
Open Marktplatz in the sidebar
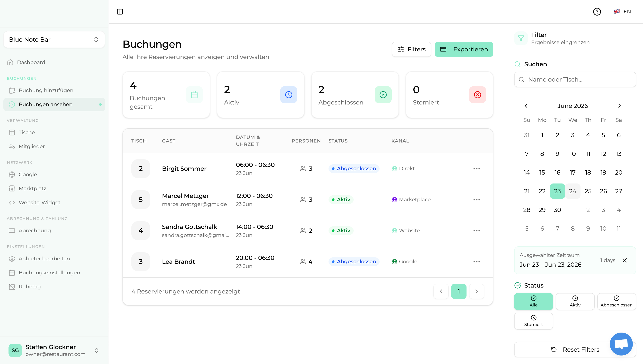click(x=54, y=188)
